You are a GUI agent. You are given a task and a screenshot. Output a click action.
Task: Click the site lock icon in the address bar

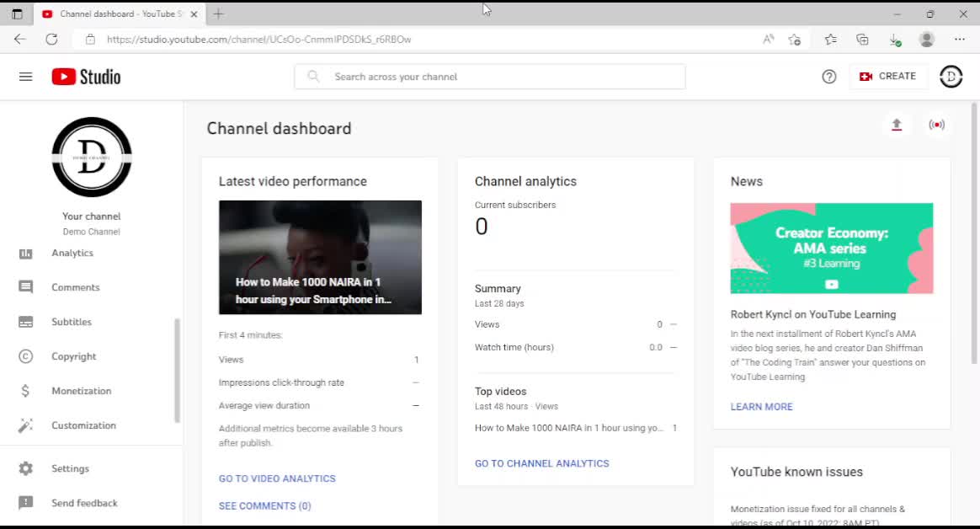[x=91, y=40]
